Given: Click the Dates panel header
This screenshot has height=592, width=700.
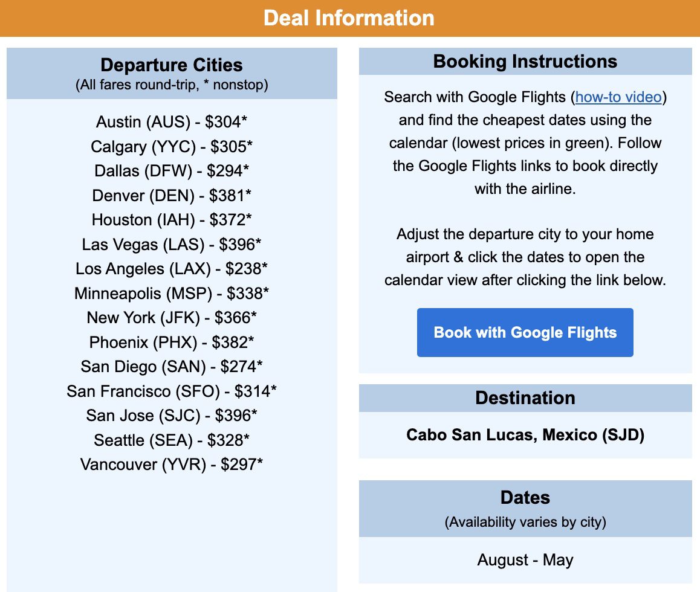Looking at the screenshot, I should pyautogui.click(x=525, y=498).
